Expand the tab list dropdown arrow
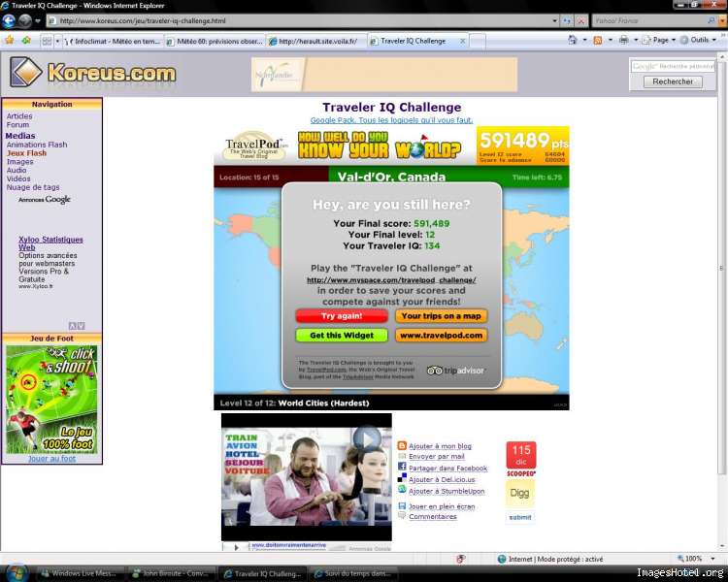Image resolution: width=728 pixels, height=582 pixels. pyautogui.click(x=57, y=41)
